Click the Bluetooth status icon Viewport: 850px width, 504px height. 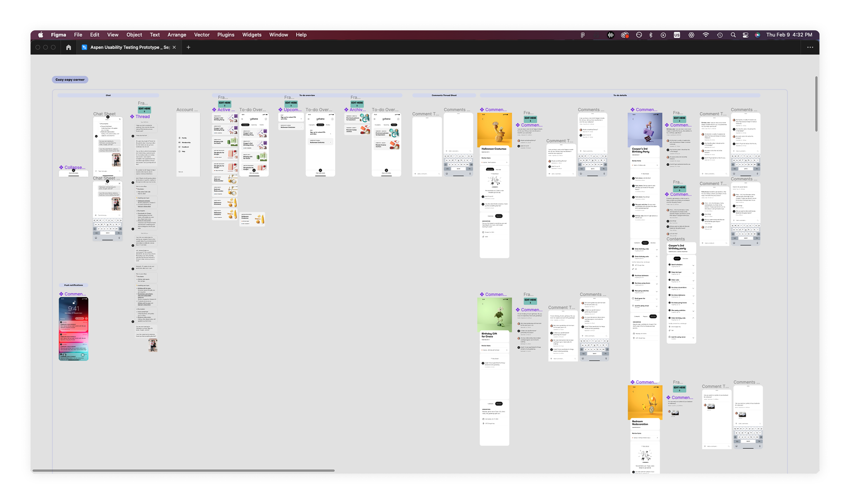click(x=651, y=35)
